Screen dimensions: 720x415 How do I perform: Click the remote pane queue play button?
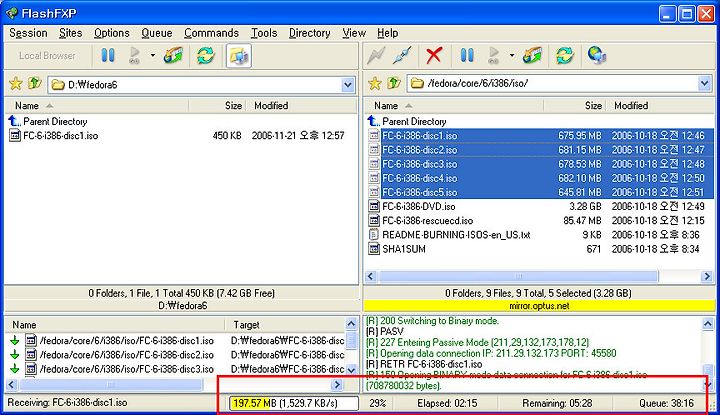pos(494,56)
